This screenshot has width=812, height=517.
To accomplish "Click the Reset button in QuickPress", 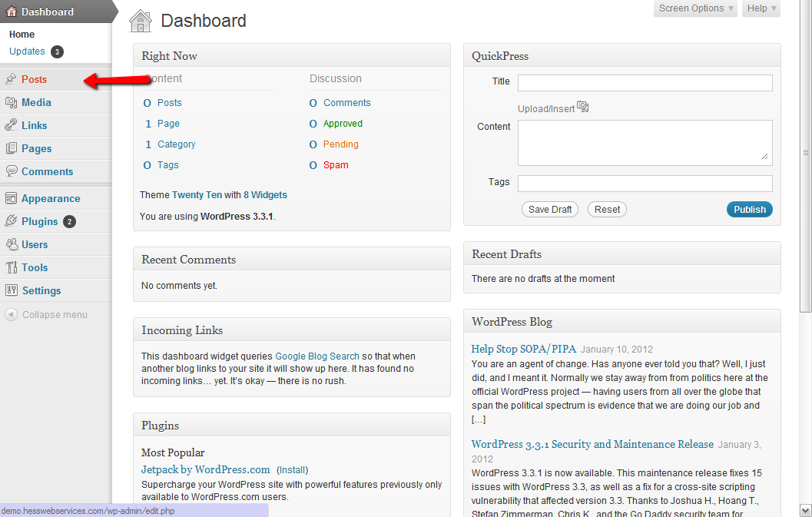I will [607, 209].
